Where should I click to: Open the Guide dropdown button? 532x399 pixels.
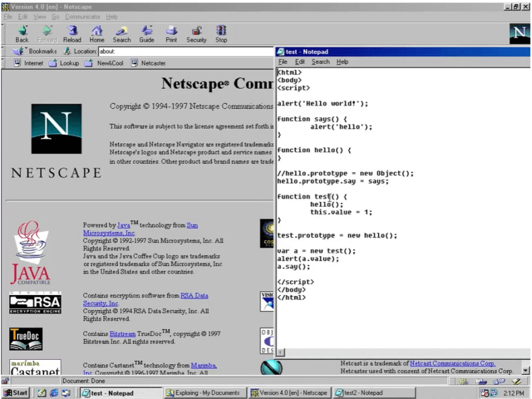(x=147, y=33)
